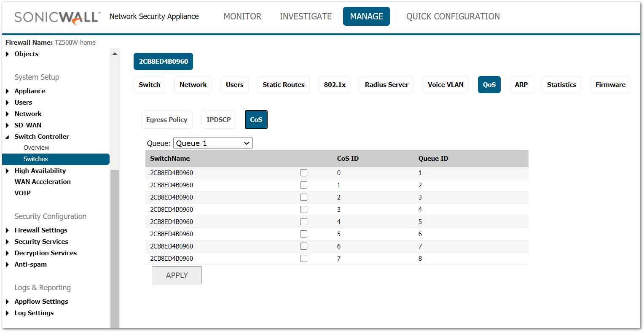Select the CoS sub-tab

click(x=256, y=119)
